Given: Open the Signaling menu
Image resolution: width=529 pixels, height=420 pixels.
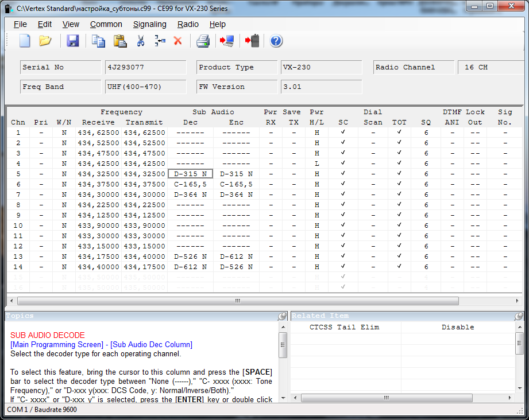Looking at the screenshot, I should click(150, 24).
